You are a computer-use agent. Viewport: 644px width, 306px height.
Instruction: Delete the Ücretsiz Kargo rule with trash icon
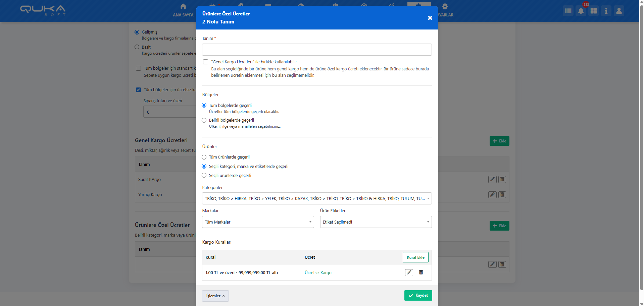[x=421, y=272]
